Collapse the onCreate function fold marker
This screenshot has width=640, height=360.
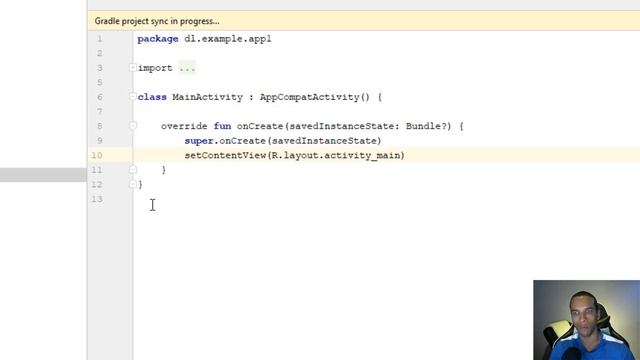click(133, 126)
